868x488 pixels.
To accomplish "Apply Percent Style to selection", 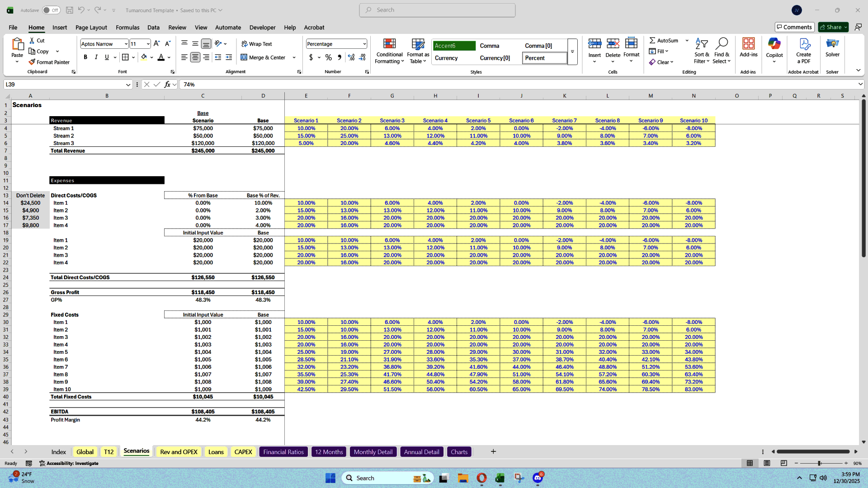I will 329,57.
